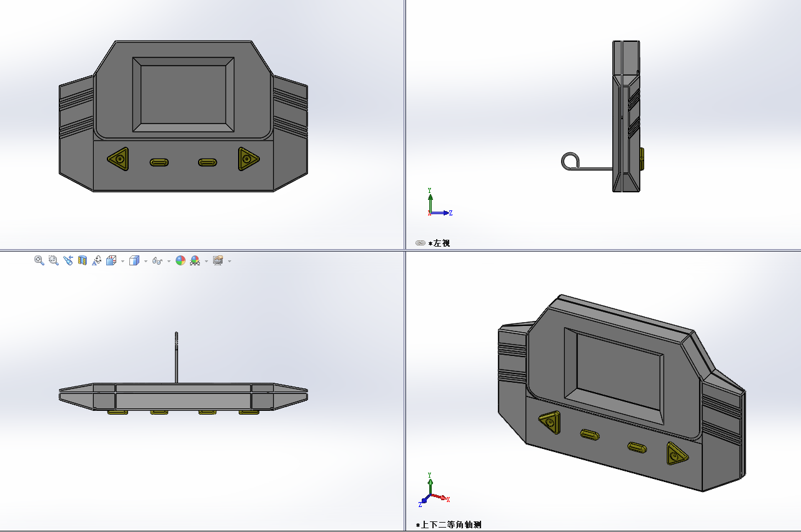The image size is (801, 532).
Task: Select the right yellow oval button in front view
Action: (x=208, y=162)
